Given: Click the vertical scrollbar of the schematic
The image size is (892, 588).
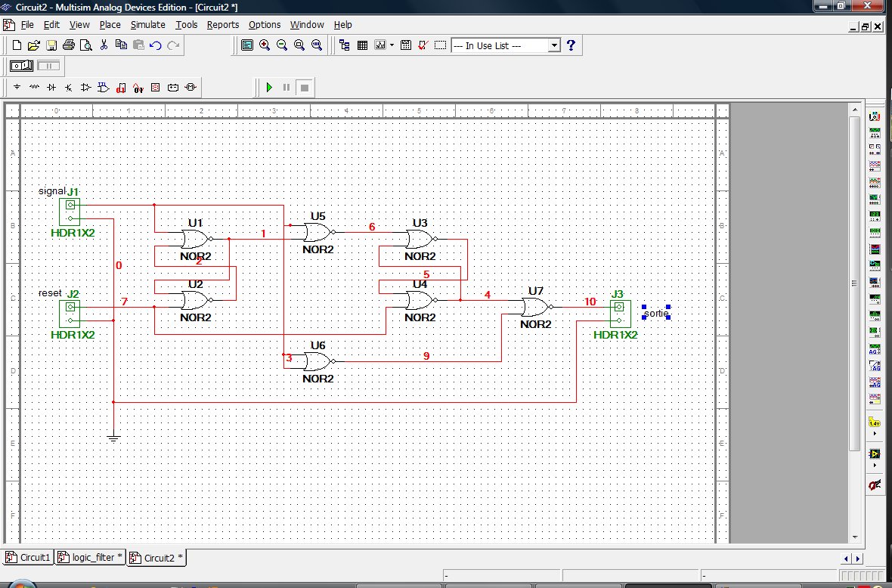Looking at the screenshot, I should 854,283.
